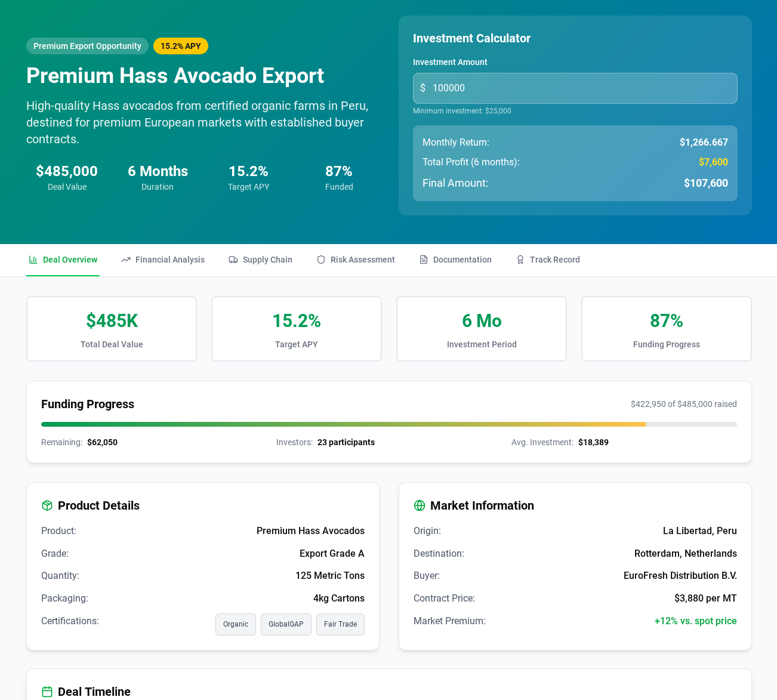Click the box icon next to Product Details

[47, 505]
